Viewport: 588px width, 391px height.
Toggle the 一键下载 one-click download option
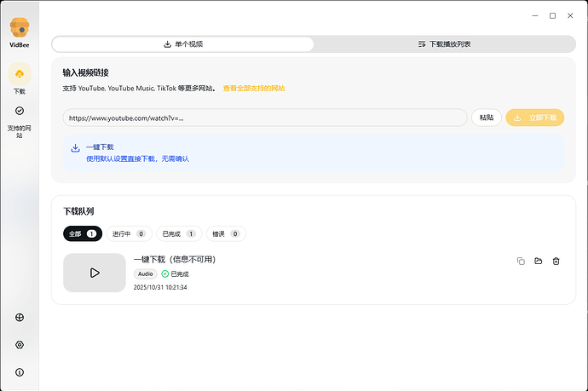(x=314, y=153)
